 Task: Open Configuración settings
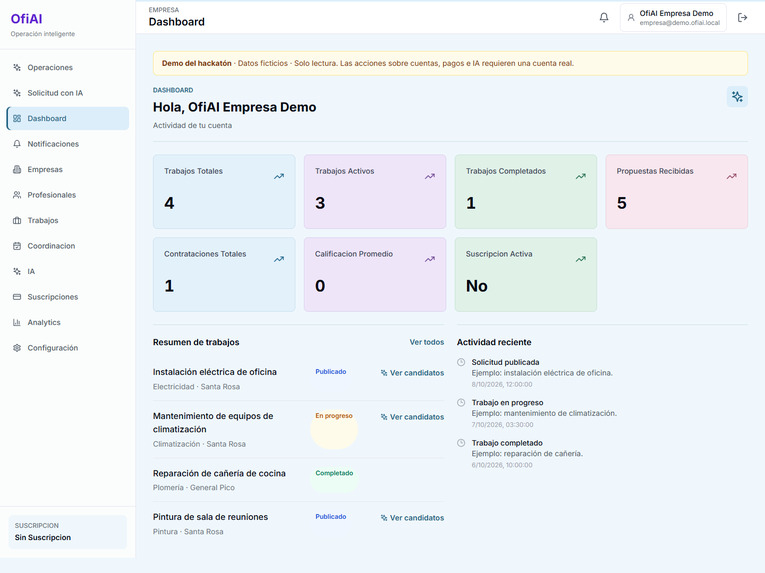[x=67, y=348]
